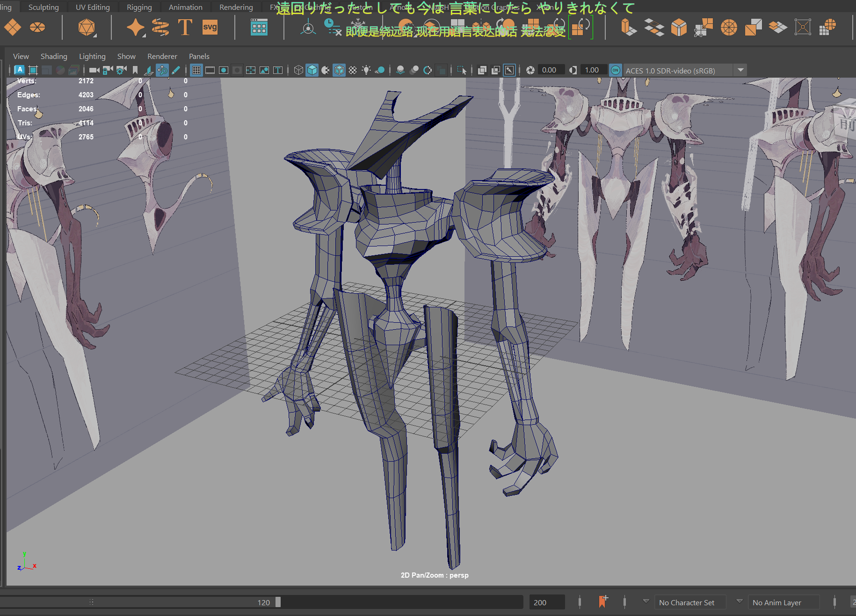Select the Type text tool icon

[185, 27]
